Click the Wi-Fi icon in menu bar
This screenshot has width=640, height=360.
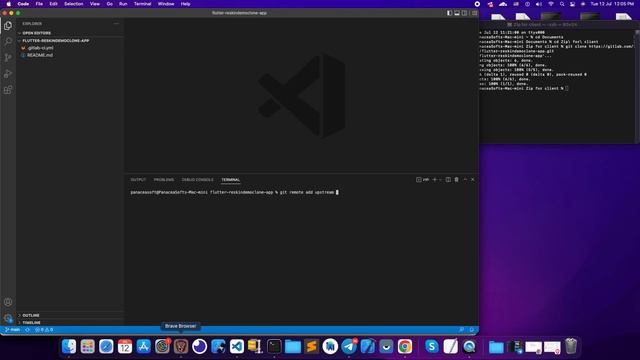coord(551,4)
